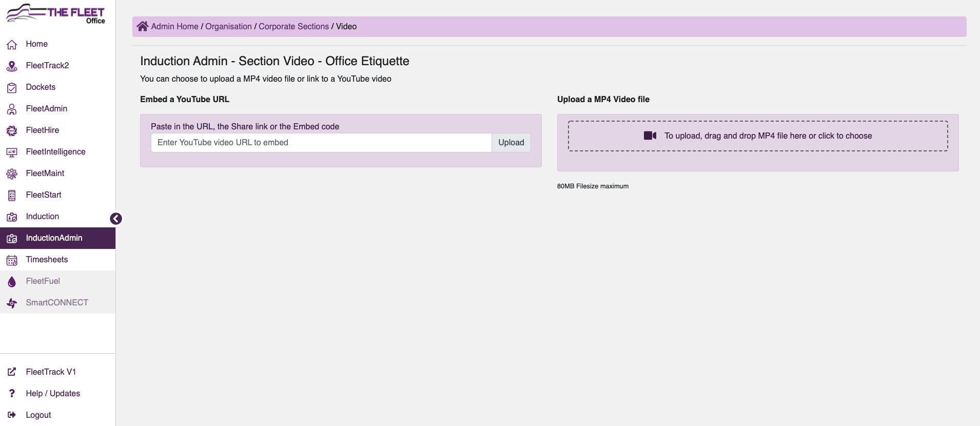Click the Help question mark icon
The height and width of the screenshot is (426, 980).
click(x=12, y=393)
